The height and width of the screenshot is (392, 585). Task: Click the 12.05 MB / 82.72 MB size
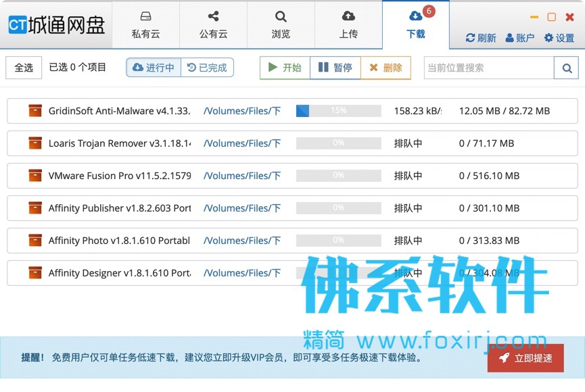click(x=505, y=111)
